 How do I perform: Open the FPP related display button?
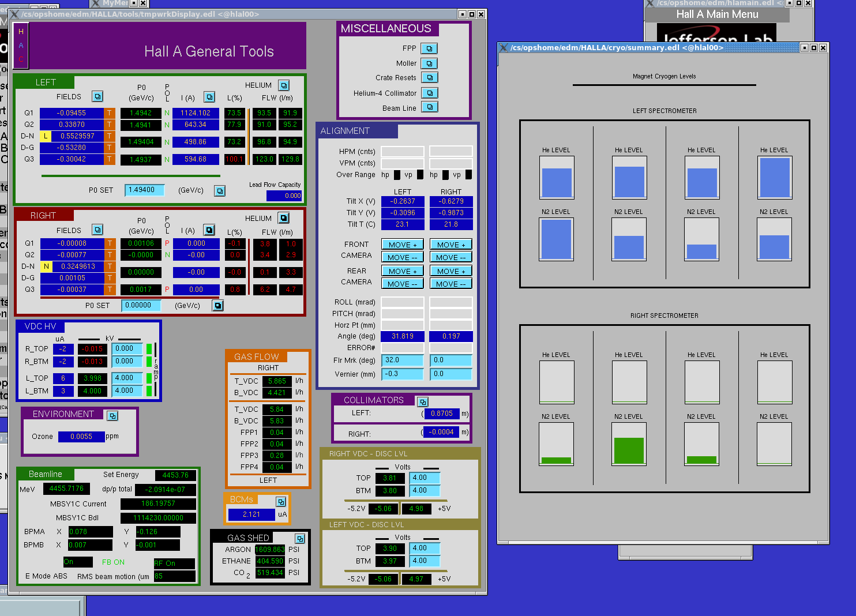(429, 48)
